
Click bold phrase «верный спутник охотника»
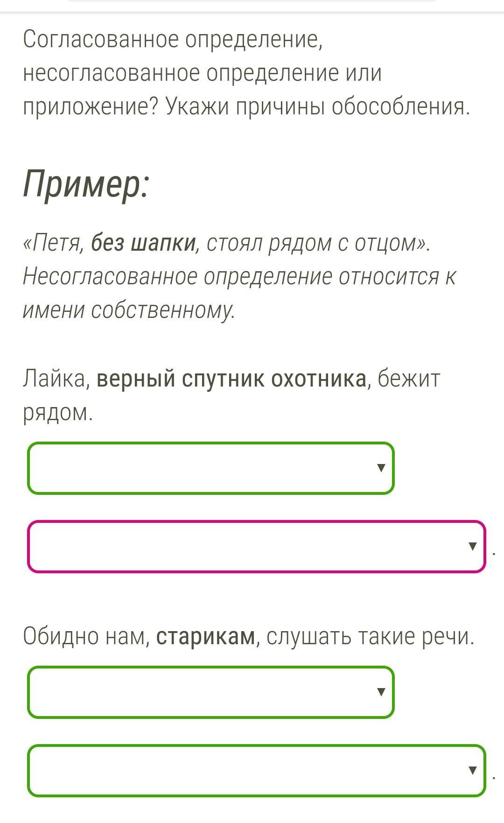coord(231,379)
